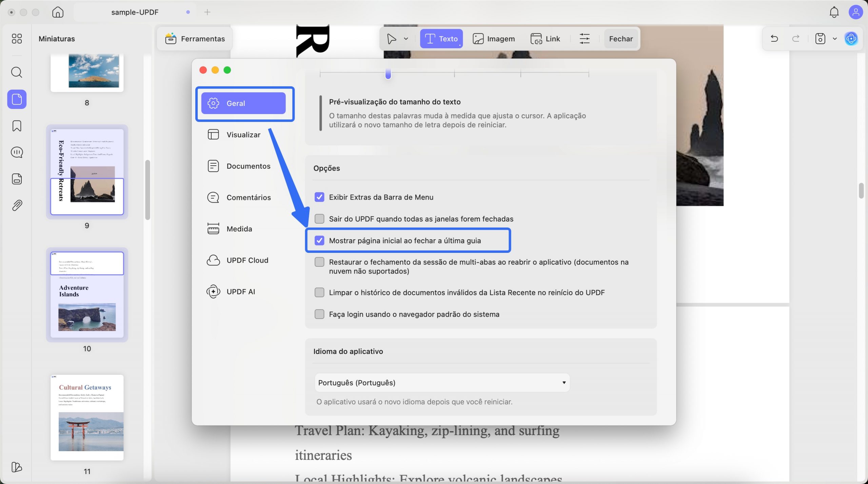Open the bookmarks panel icon
The image size is (868, 484).
pos(17,126)
